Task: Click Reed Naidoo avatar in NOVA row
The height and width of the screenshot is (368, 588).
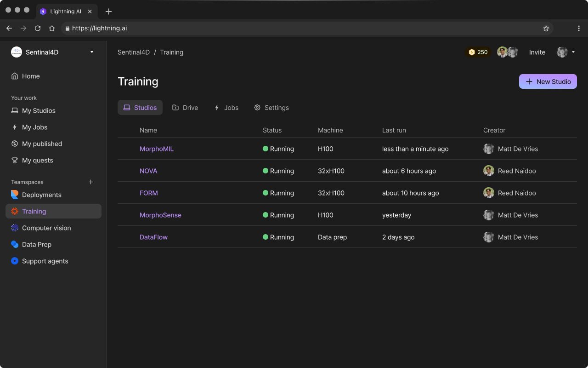Action: tap(489, 171)
